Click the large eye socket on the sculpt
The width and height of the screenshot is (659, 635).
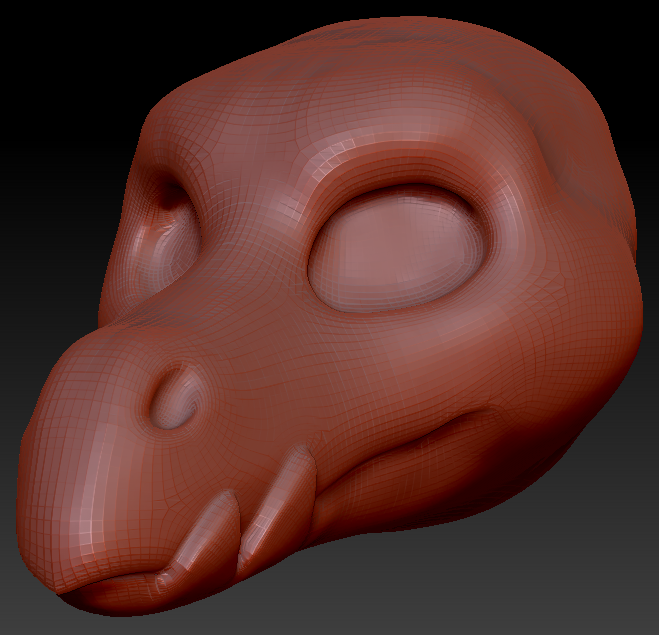click(x=399, y=249)
